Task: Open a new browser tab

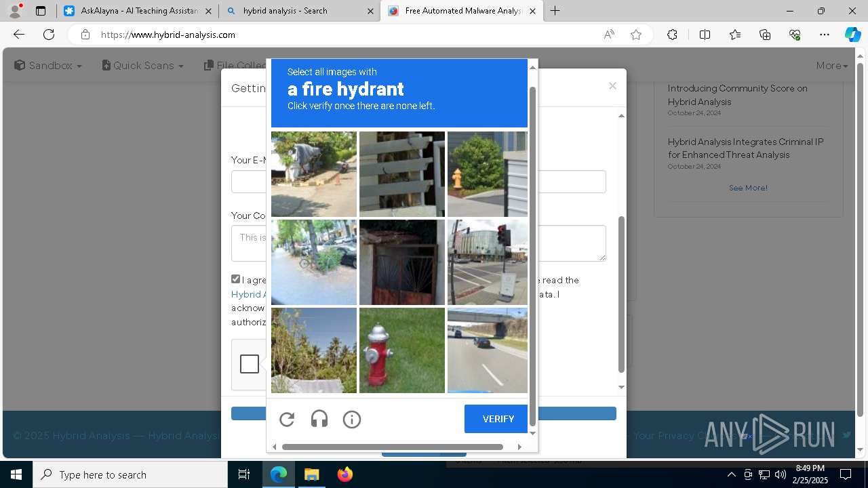Action: [555, 11]
